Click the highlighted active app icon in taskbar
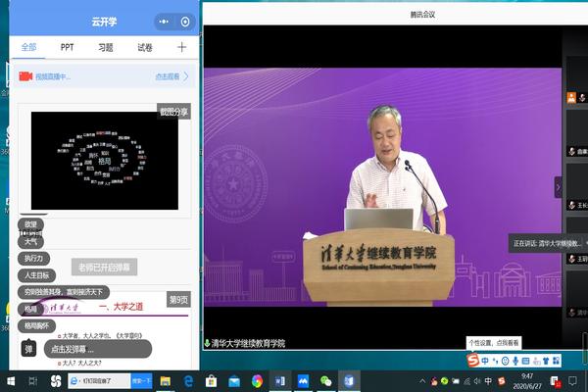The image size is (588, 392). [349, 381]
